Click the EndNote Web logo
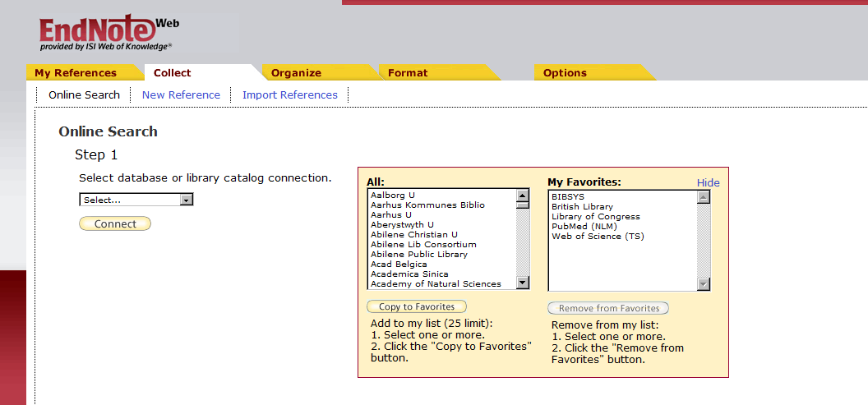Screen dimensions: 868x405 click(107, 33)
